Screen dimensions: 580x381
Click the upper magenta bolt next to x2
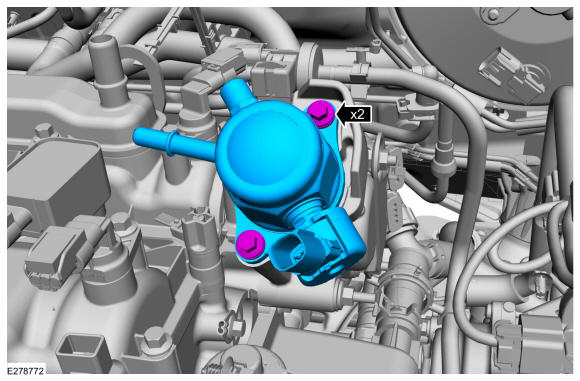coord(321,113)
